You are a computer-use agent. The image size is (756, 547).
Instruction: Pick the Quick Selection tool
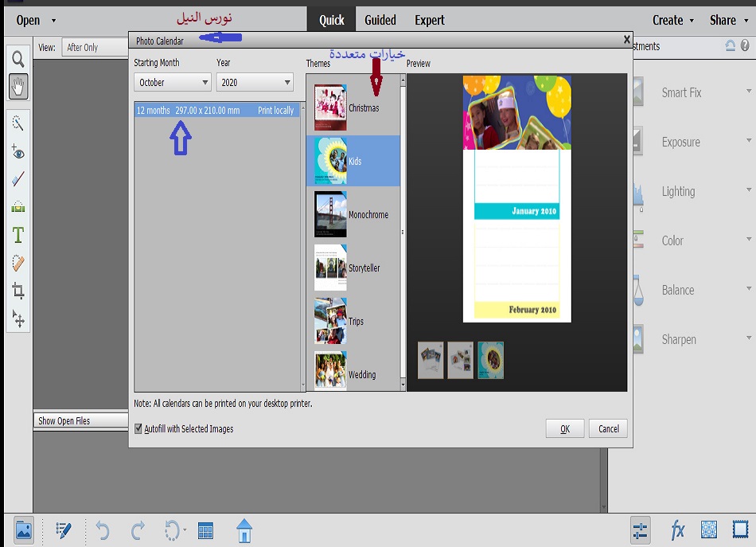coord(18,123)
